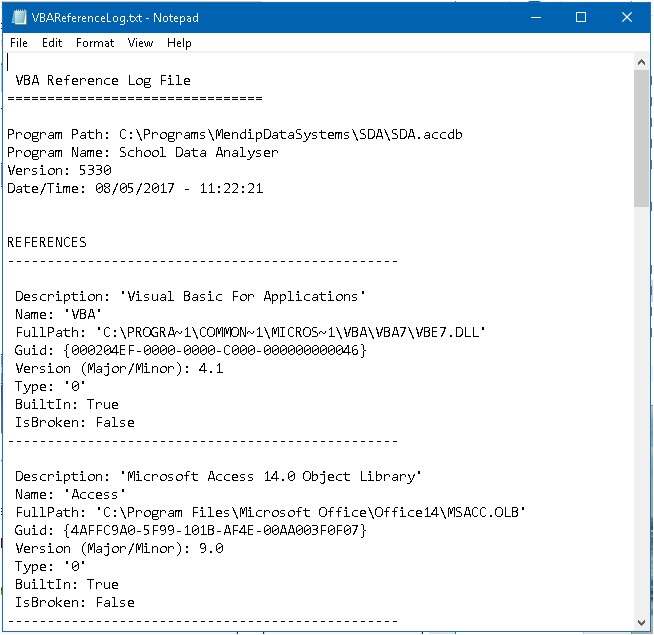The height and width of the screenshot is (635, 654).
Task: Click 'Version (Major/Minor): 4.1' line
Action: pyautogui.click(x=119, y=369)
